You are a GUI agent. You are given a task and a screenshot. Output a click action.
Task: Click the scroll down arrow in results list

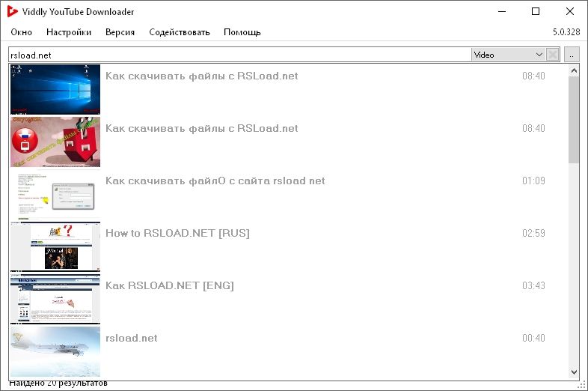pos(574,372)
